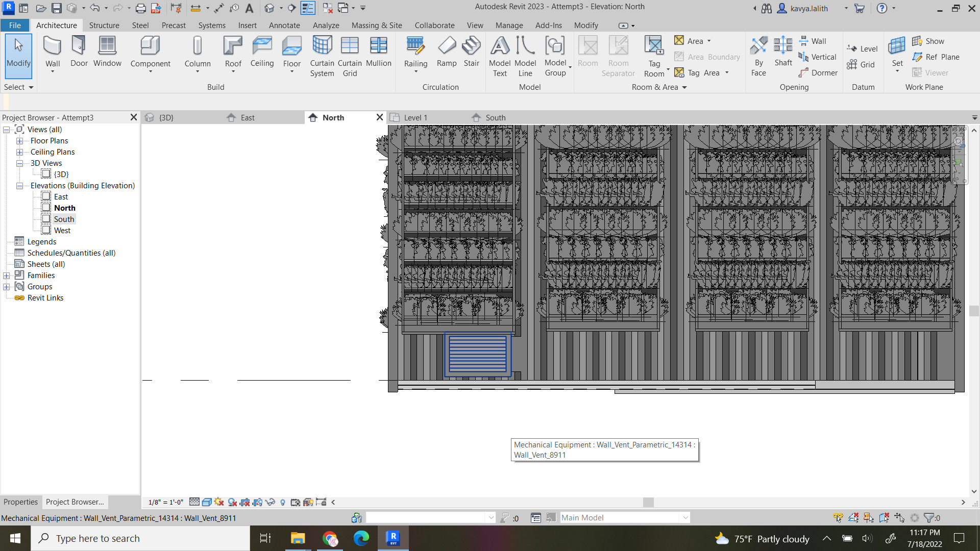Switch to the Annotate ribbon tab

pyautogui.click(x=284, y=25)
